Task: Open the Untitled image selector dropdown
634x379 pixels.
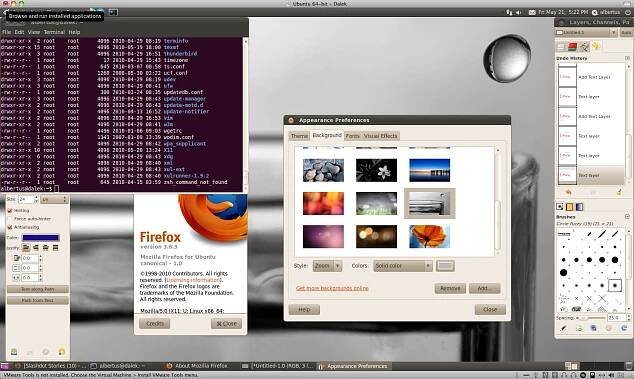Action: tap(587, 32)
